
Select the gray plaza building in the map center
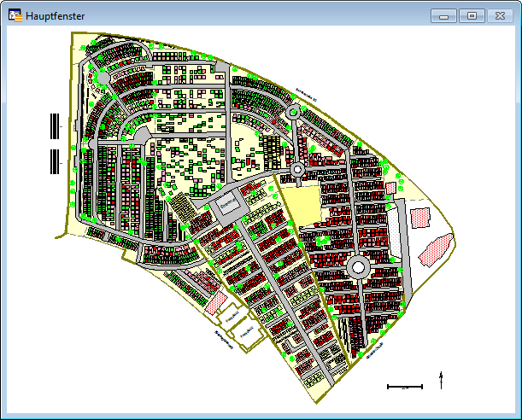pos(227,206)
